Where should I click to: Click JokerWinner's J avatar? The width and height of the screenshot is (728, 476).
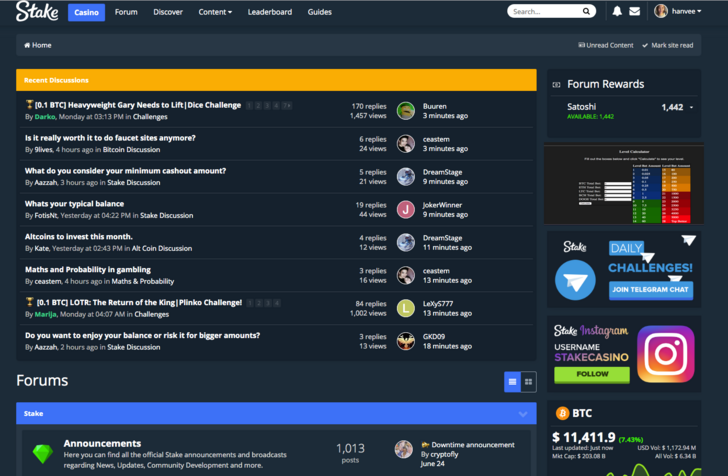[x=405, y=210]
